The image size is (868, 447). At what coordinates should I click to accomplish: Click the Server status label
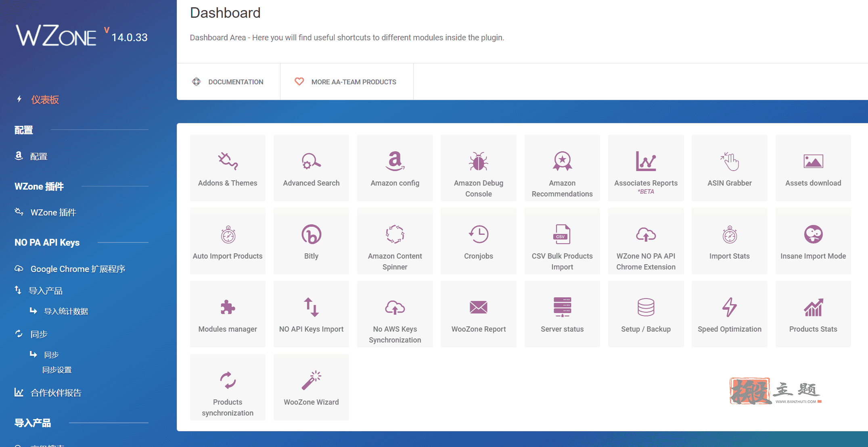[x=562, y=329]
